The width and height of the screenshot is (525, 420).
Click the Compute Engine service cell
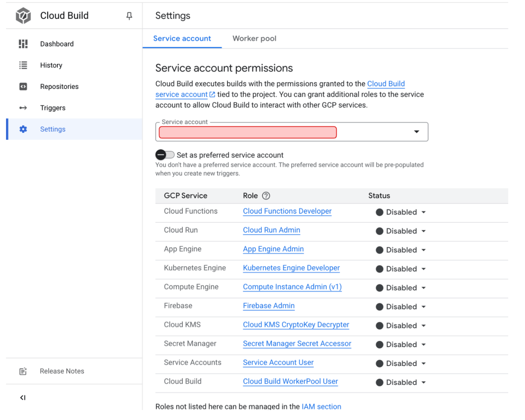coord(191,287)
